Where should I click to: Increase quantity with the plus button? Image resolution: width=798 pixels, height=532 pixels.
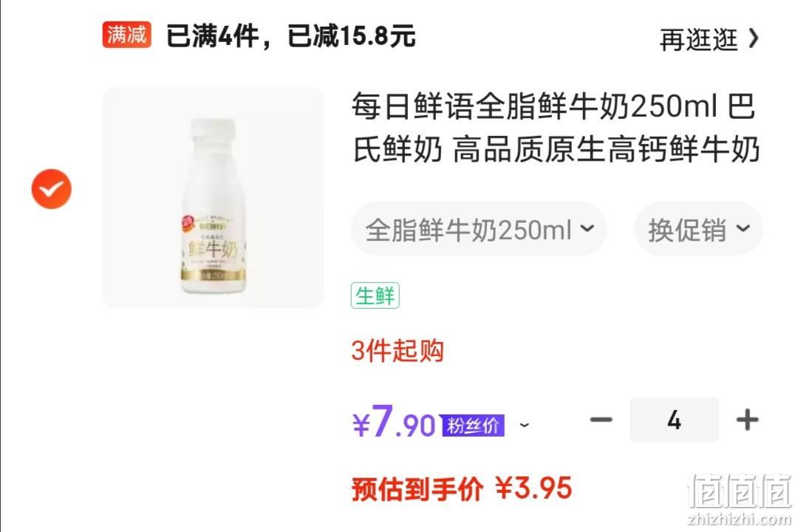point(747,420)
